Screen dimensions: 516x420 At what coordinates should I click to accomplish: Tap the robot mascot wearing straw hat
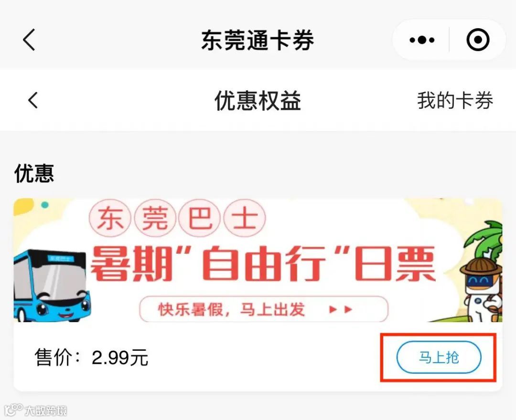[x=482, y=290]
